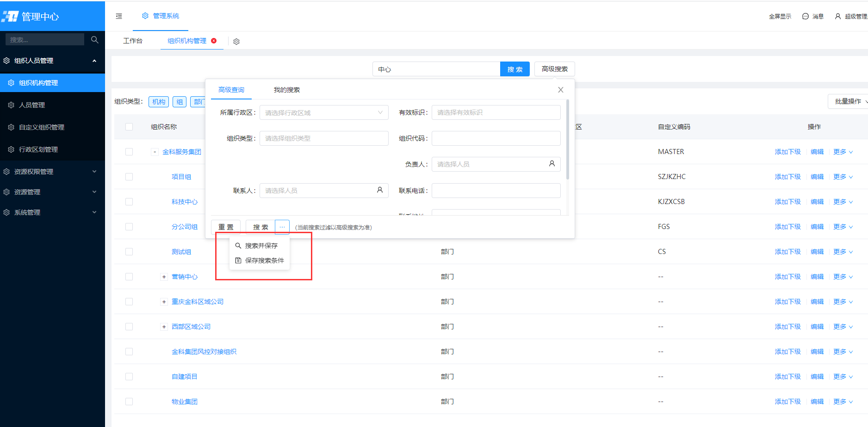The height and width of the screenshot is (427, 868).
Task: Tick checkbox for 营销中心 row
Action: (129, 277)
